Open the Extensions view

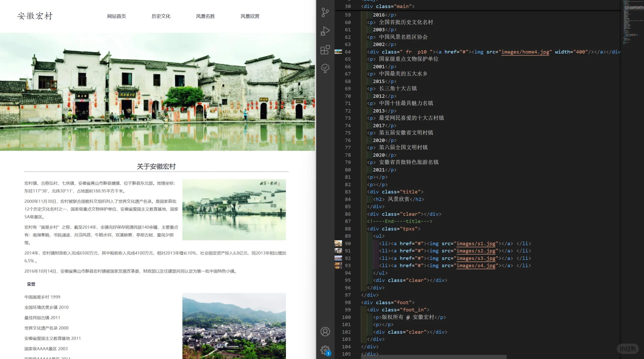pyautogui.click(x=325, y=50)
